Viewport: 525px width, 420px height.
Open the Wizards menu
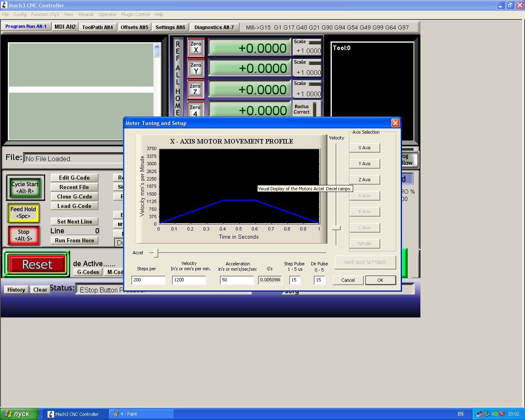pyautogui.click(x=86, y=14)
